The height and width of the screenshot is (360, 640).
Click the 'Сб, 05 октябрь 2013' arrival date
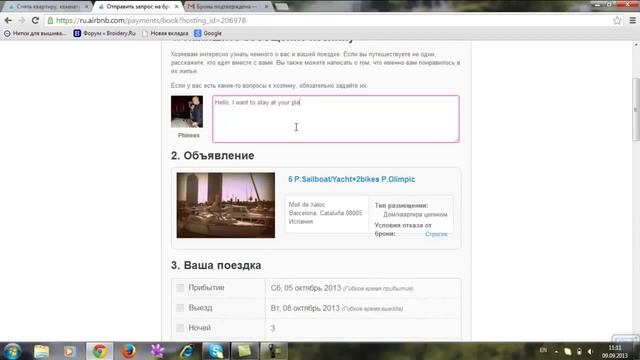click(x=306, y=288)
